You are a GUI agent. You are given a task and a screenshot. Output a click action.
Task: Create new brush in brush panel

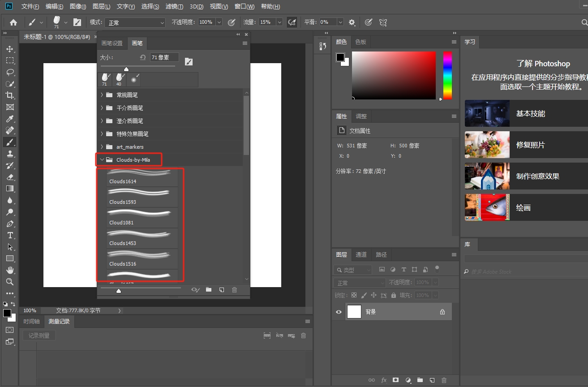coord(222,290)
